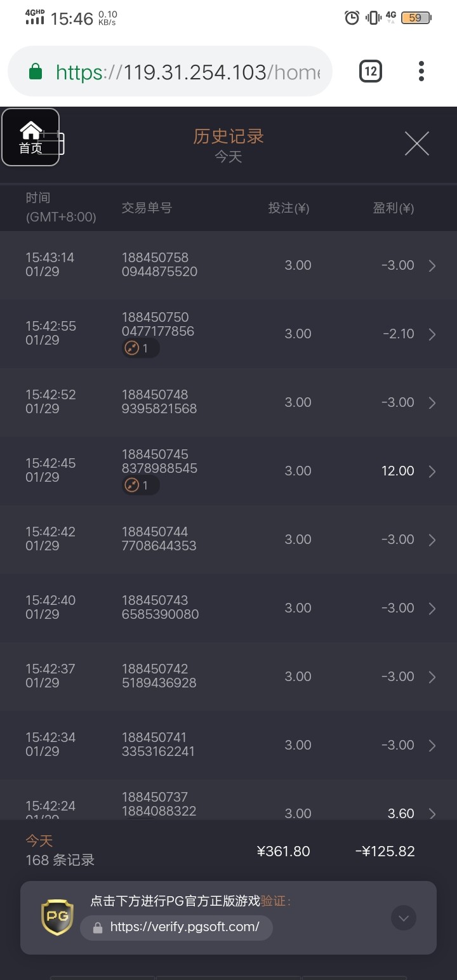The width and height of the screenshot is (457, 980).
Task: Open the browser tab switcher showing 12
Action: (371, 71)
